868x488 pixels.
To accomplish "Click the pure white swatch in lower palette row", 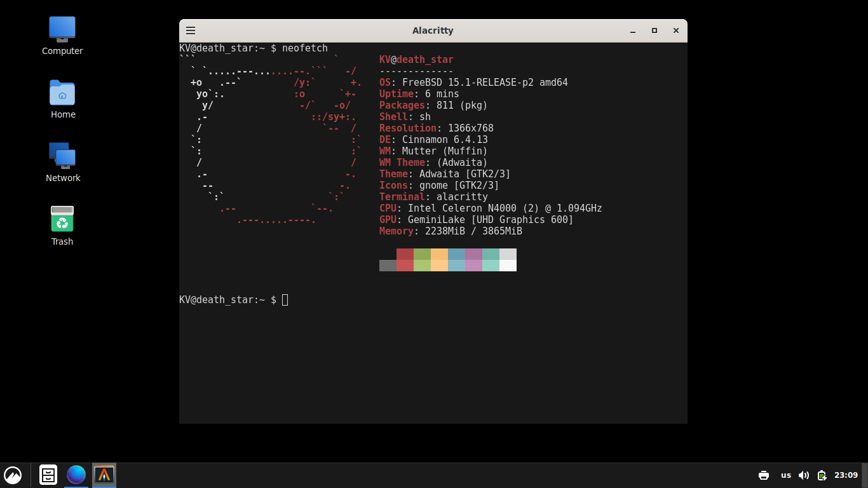I will (508, 266).
